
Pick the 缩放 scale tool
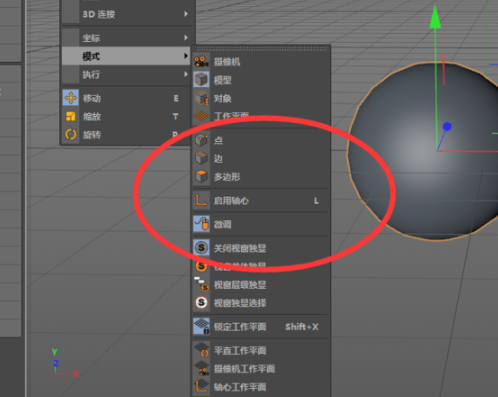click(126, 116)
